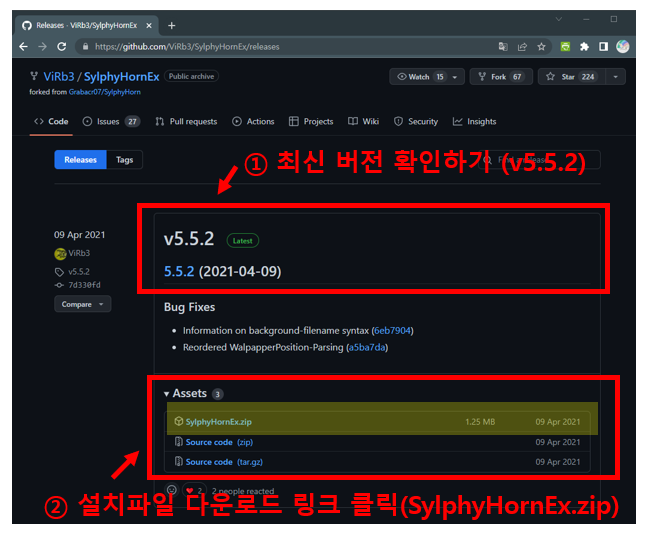Open the Projects tab
649x535 pixels.
311,122
